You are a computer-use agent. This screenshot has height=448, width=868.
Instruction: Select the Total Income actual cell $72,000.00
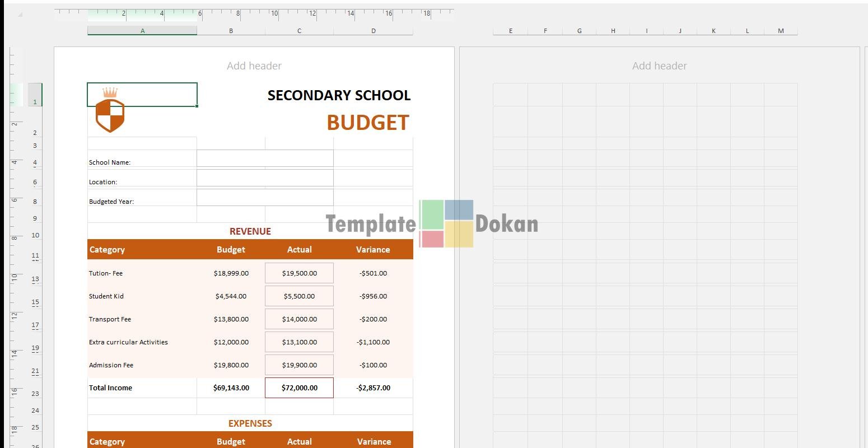pos(299,388)
